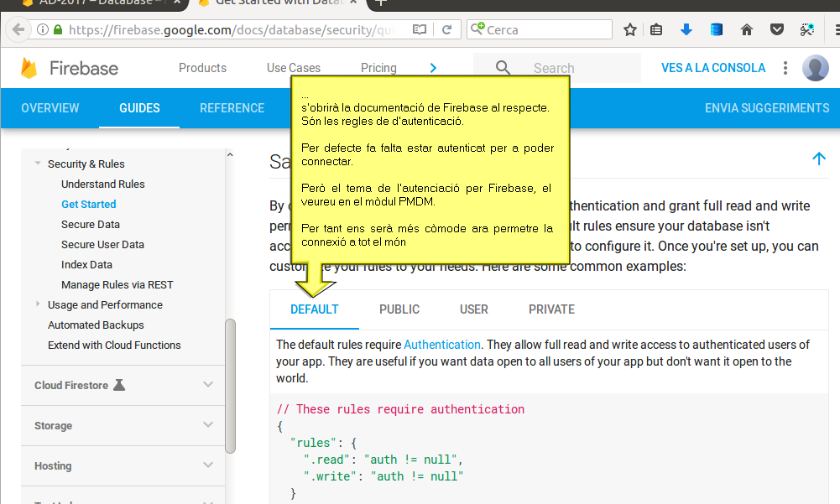
Task: Click the browser back arrow button
Action: 18,29
